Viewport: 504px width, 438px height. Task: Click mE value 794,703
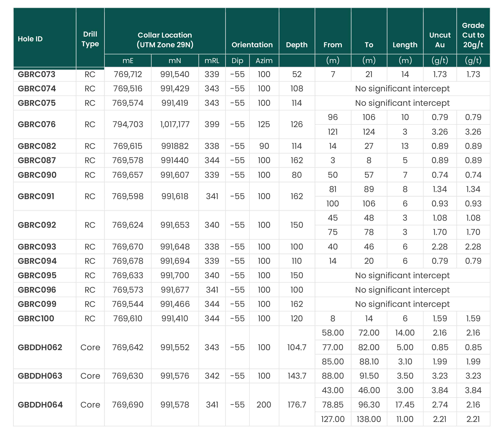pos(128,124)
